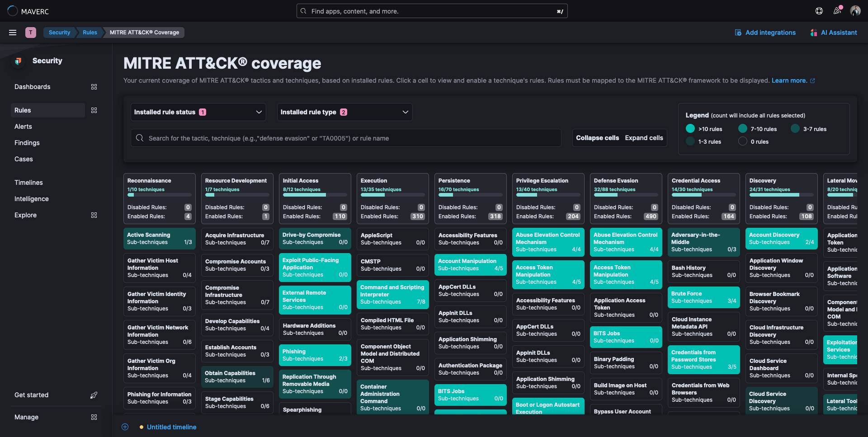Select Rules in sidebar

pos(48,110)
